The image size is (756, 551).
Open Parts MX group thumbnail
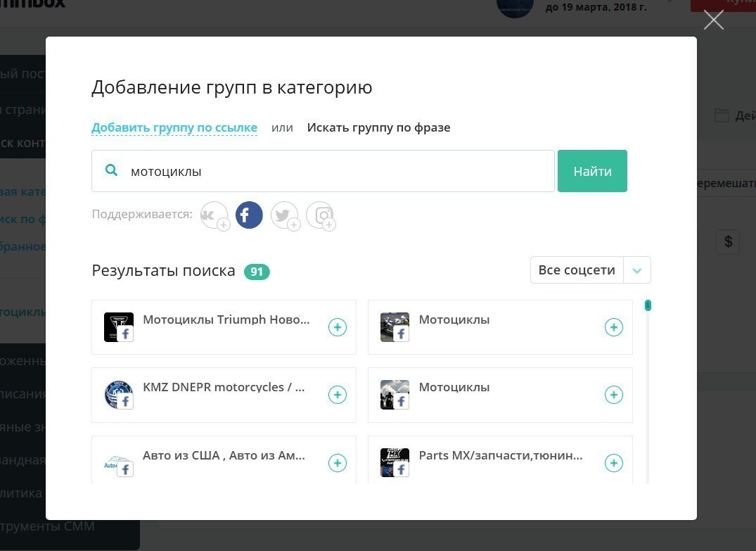(395, 463)
